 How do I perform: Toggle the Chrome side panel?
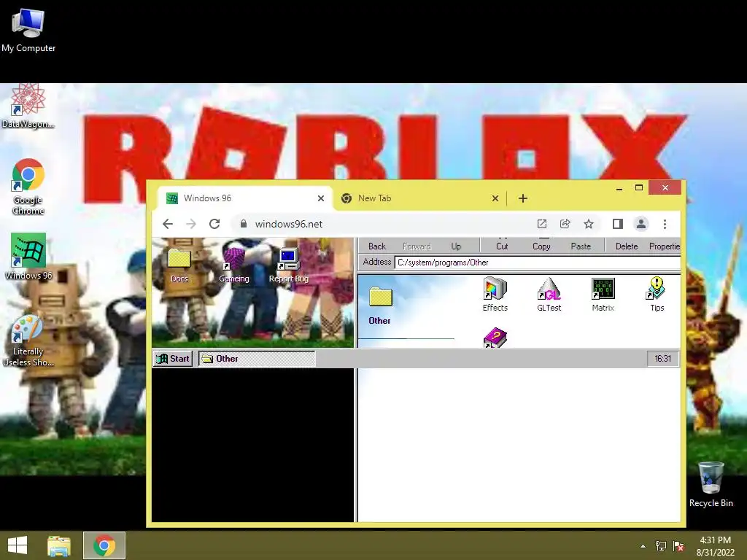tap(618, 224)
